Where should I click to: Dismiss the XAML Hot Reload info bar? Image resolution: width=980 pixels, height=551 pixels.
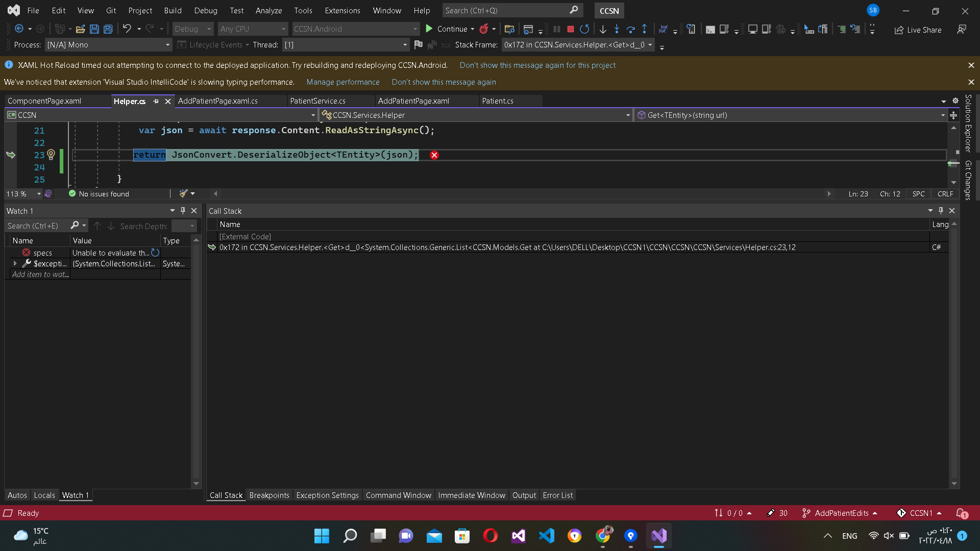[971, 65]
